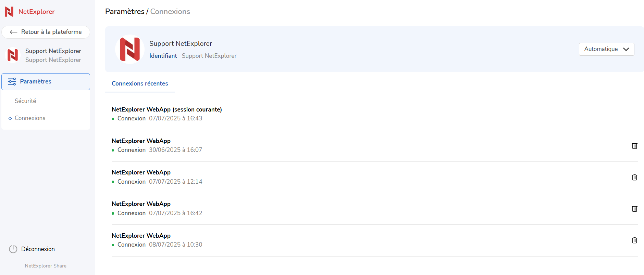This screenshot has width=644, height=275.
Task: Switch to the Connexions récentes tab
Action: click(140, 83)
